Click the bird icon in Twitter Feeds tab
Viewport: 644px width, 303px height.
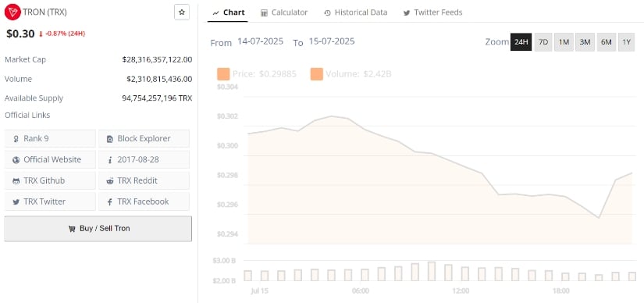(x=407, y=13)
